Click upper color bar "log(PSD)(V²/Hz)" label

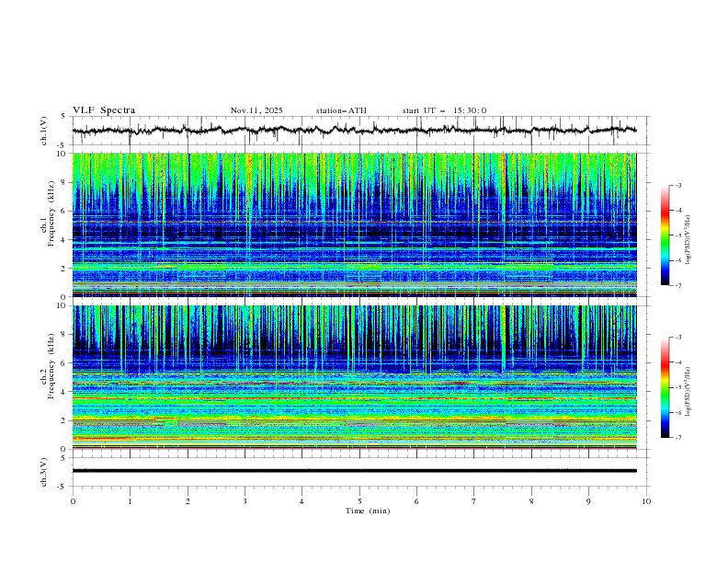coord(688,240)
